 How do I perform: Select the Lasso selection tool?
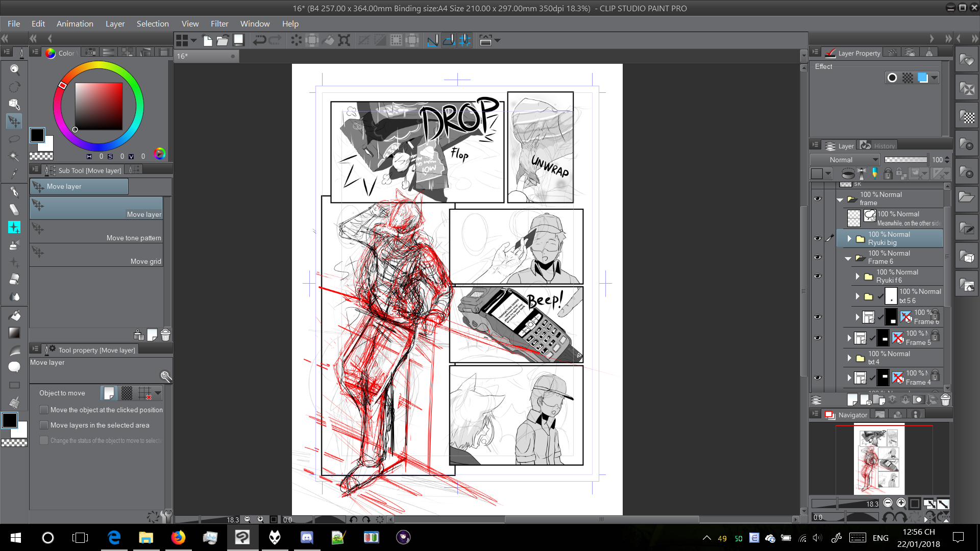tap(14, 139)
